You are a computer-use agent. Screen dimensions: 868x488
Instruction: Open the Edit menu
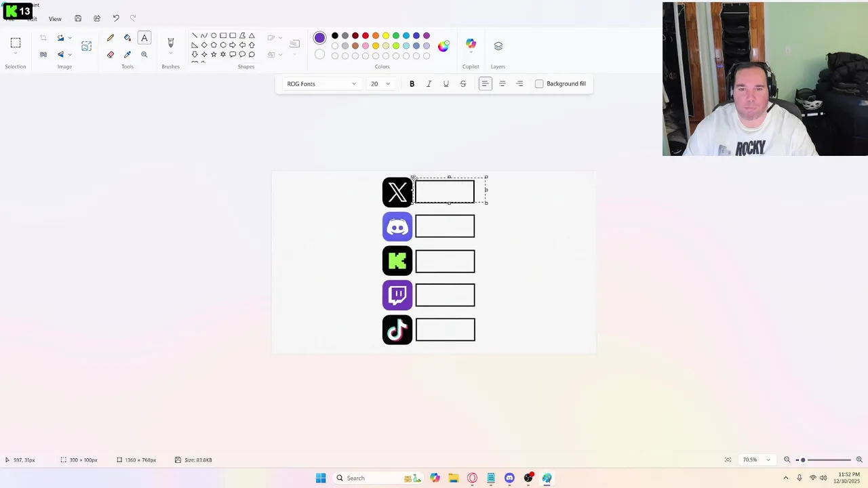[32, 19]
